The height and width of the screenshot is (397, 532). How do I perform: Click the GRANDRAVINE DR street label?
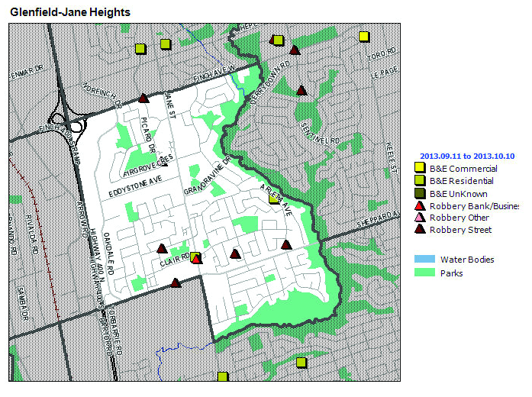pos(208,176)
